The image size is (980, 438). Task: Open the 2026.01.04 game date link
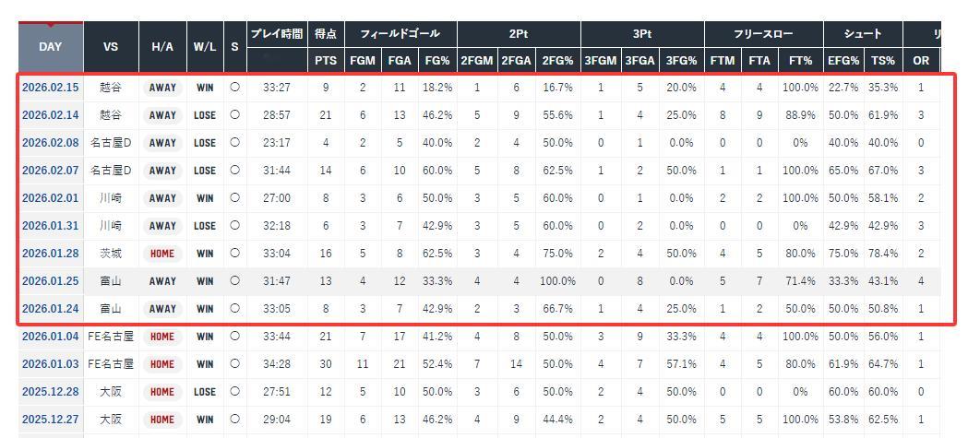point(50,337)
